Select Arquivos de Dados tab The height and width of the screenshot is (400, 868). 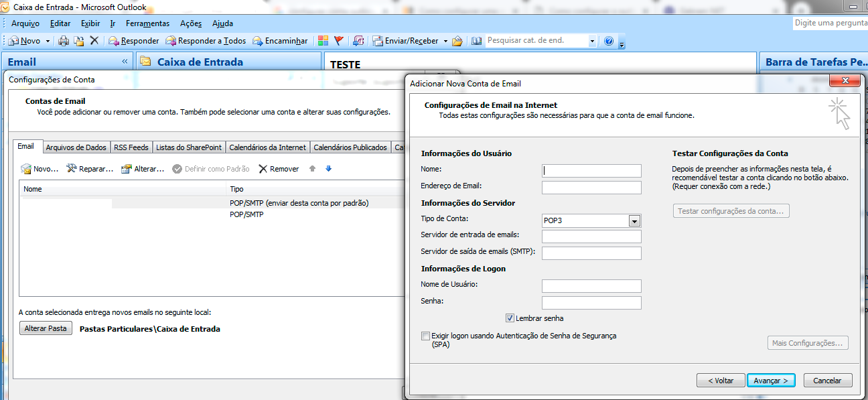76,147
